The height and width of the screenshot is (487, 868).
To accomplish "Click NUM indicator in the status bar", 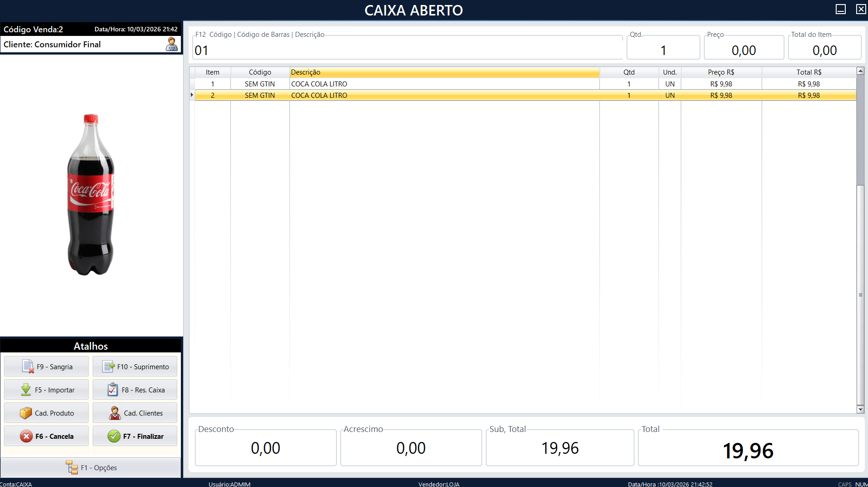I will pos(861,483).
